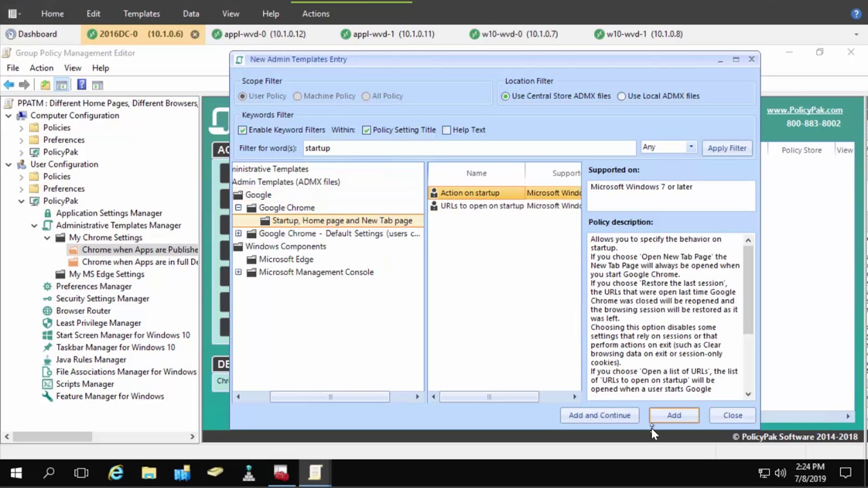Image resolution: width=868 pixels, height=488 pixels.
Task: Select the Preferences Manager gear icon
Action: click(x=47, y=286)
